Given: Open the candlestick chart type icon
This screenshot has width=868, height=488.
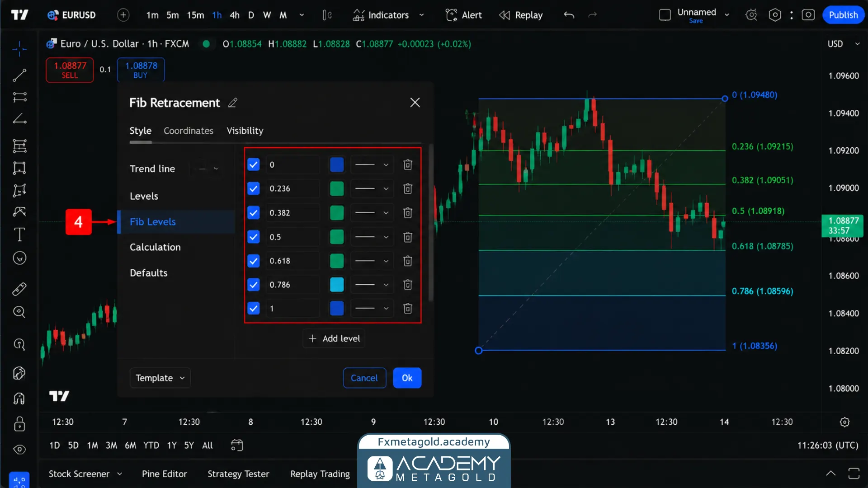Looking at the screenshot, I should point(327,15).
